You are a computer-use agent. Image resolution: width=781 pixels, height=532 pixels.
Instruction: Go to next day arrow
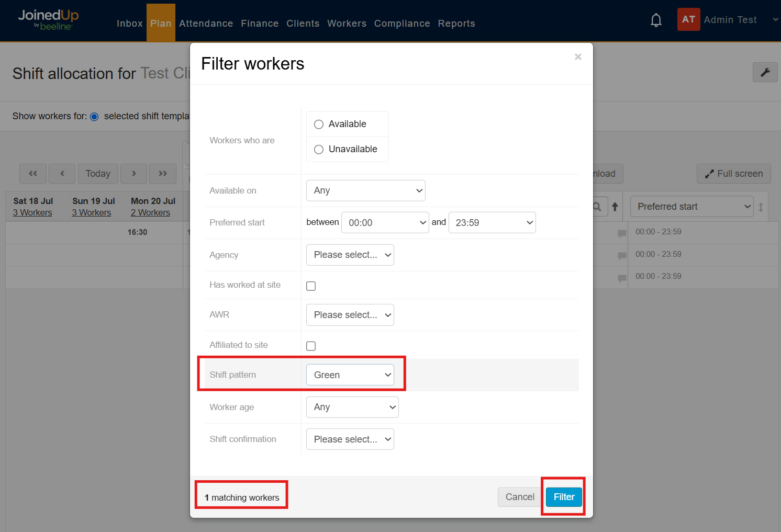pyautogui.click(x=133, y=174)
